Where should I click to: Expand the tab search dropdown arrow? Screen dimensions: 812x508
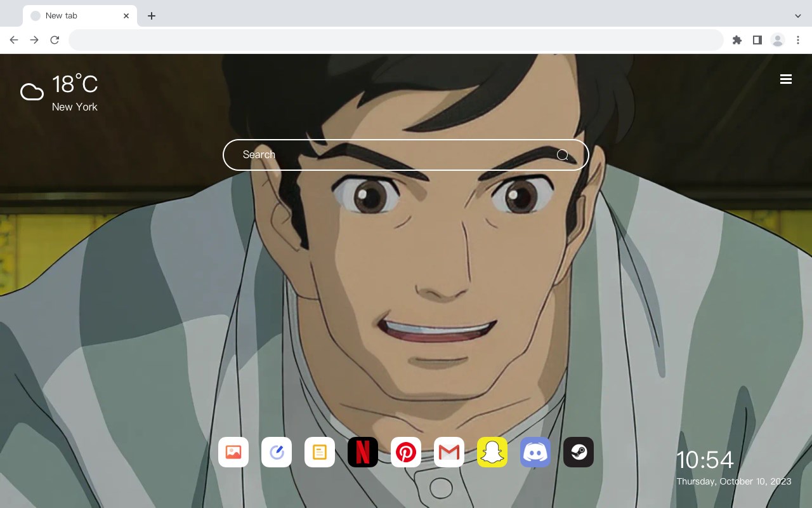798,16
